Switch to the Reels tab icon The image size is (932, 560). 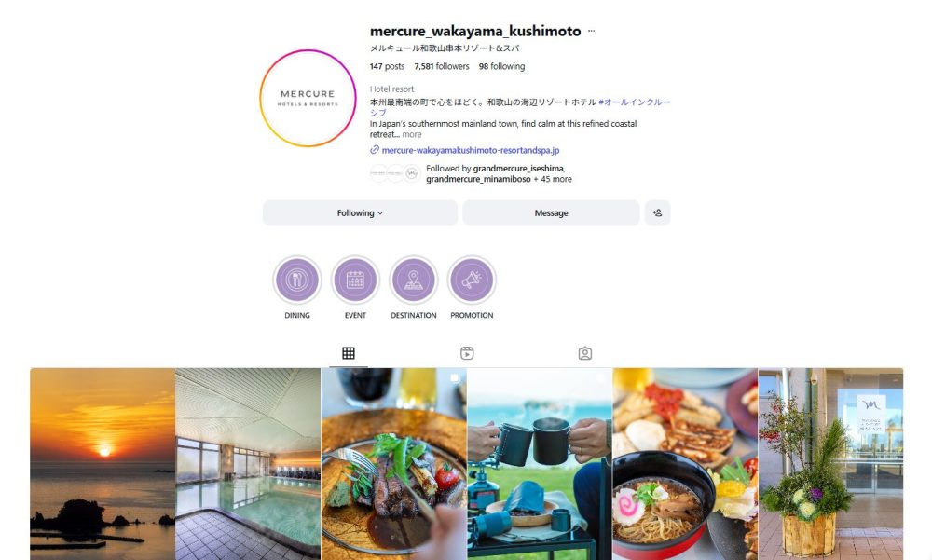click(x=467, y=353)
